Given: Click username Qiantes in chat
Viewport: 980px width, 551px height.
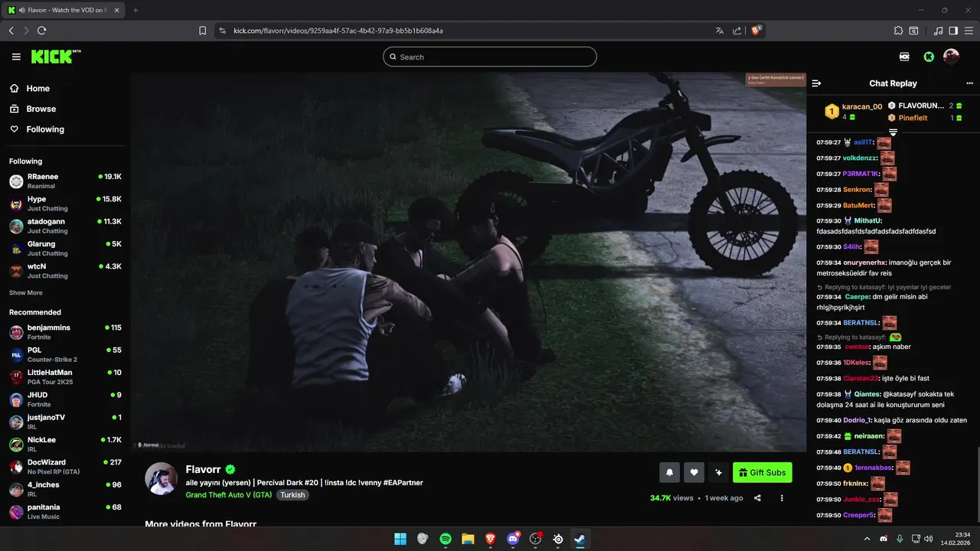Looking at the screenshot, I should [867, 394].
